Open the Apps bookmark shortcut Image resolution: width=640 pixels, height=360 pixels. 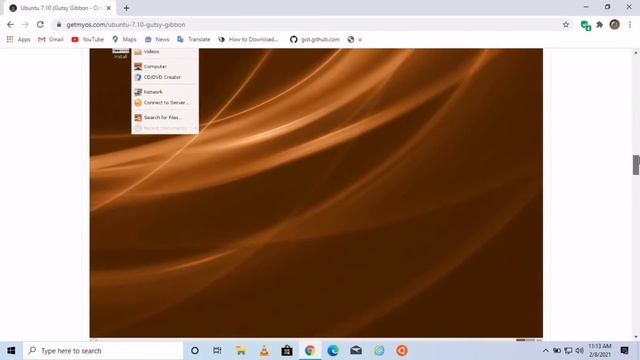point(18,39)
